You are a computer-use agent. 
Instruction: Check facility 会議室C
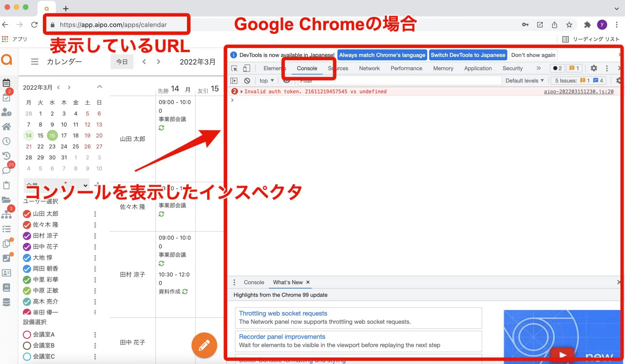(x=27, y=356)
